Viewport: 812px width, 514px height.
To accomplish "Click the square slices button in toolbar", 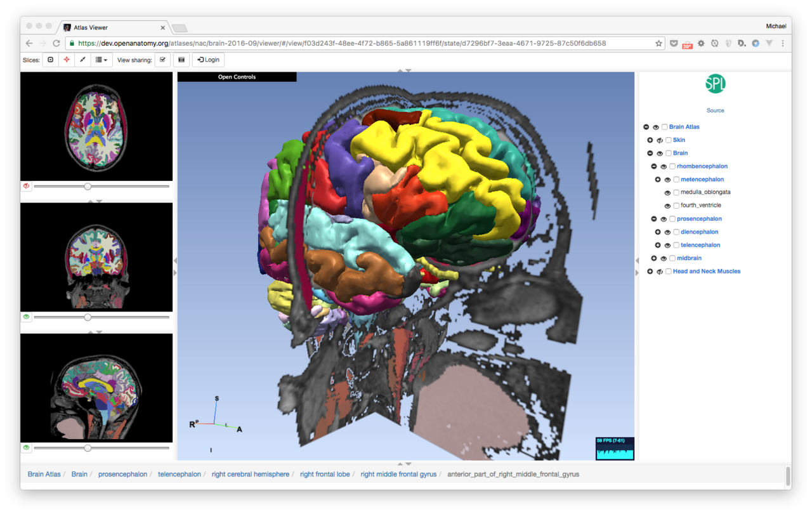I will click(x=51, y=60).
